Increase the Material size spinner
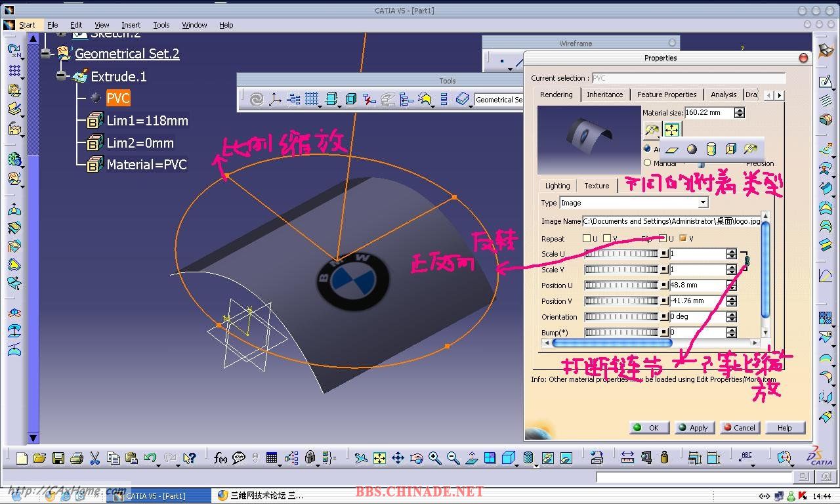 tap(740, 110)
